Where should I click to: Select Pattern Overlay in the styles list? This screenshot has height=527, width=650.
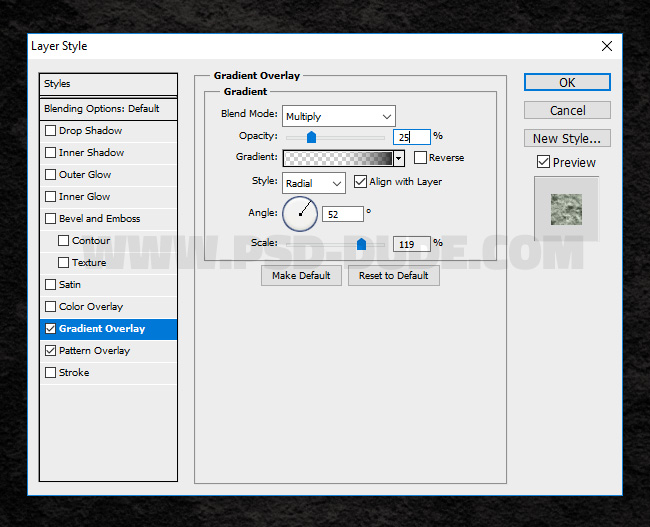[x=94, y=351]
